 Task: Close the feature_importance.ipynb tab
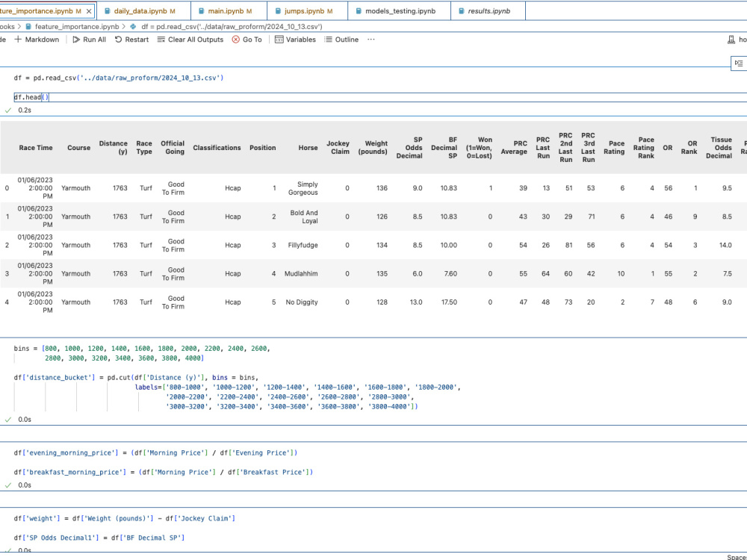click(x=89, y=11)
